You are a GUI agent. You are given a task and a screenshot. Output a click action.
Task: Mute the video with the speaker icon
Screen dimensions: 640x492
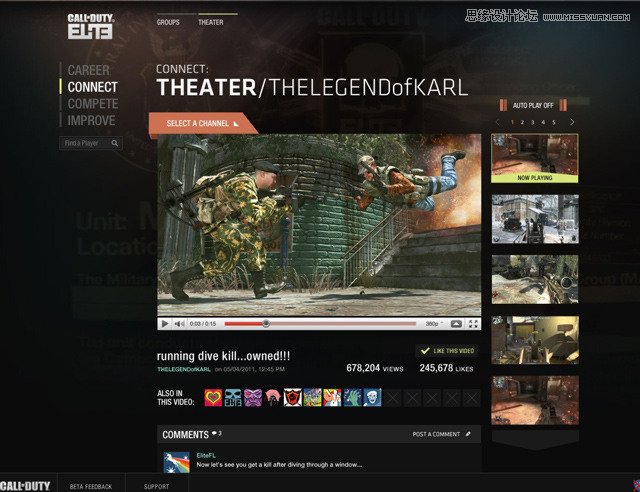coord(179,324)
